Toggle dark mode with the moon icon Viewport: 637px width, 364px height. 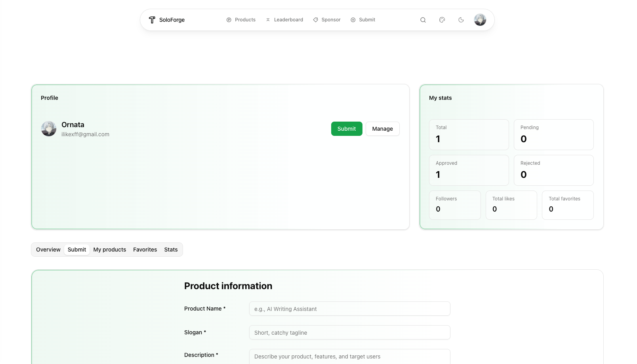[461, 19]
